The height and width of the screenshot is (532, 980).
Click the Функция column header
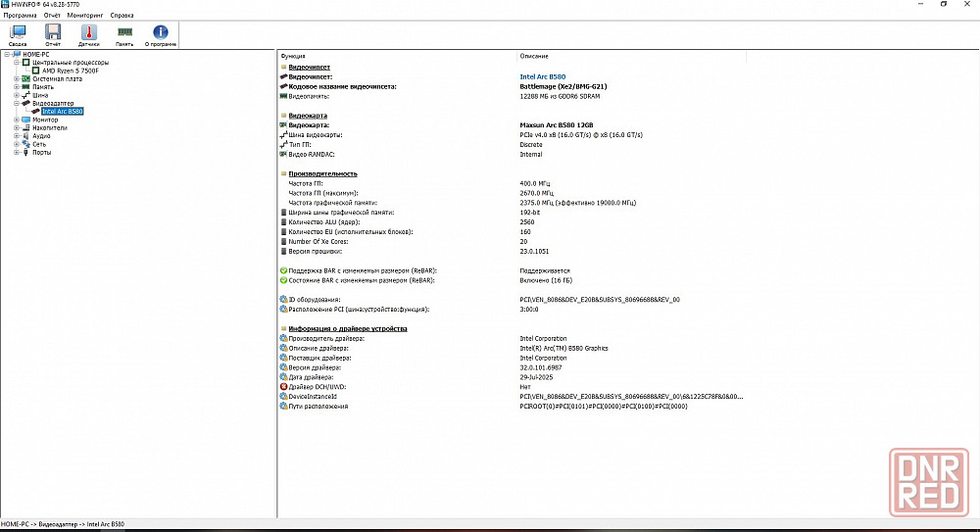click(x=398, y=56)
